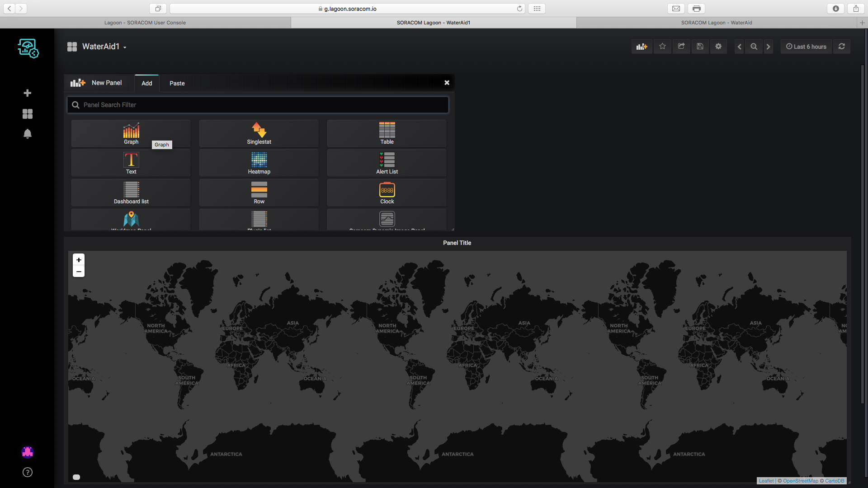
Task: Open the Last 6 hours time picker
Action: [x=806, y=47]
